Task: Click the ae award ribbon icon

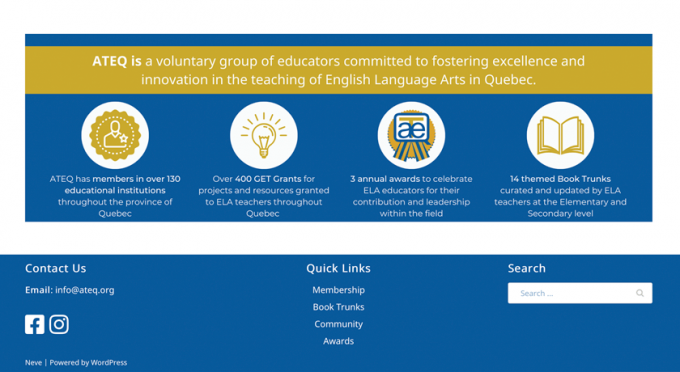Action: pos(412,135)
